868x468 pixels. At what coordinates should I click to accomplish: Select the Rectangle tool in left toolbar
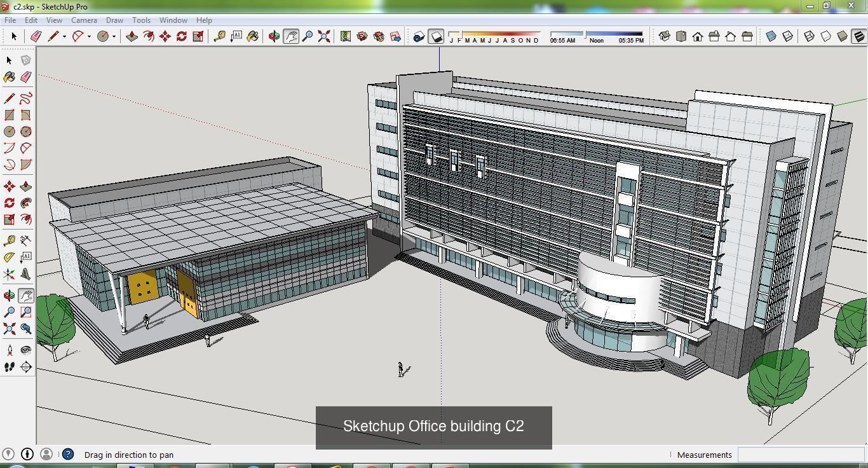(9, 115)
